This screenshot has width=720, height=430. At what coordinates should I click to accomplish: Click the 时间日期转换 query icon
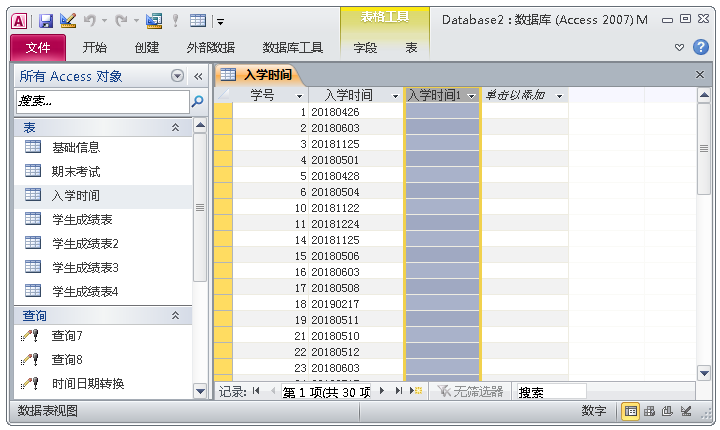pos(30,384)
